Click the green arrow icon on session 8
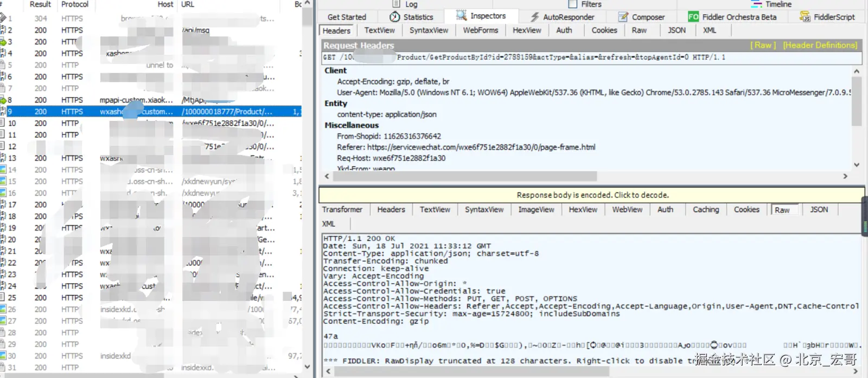 coord(3,100)
